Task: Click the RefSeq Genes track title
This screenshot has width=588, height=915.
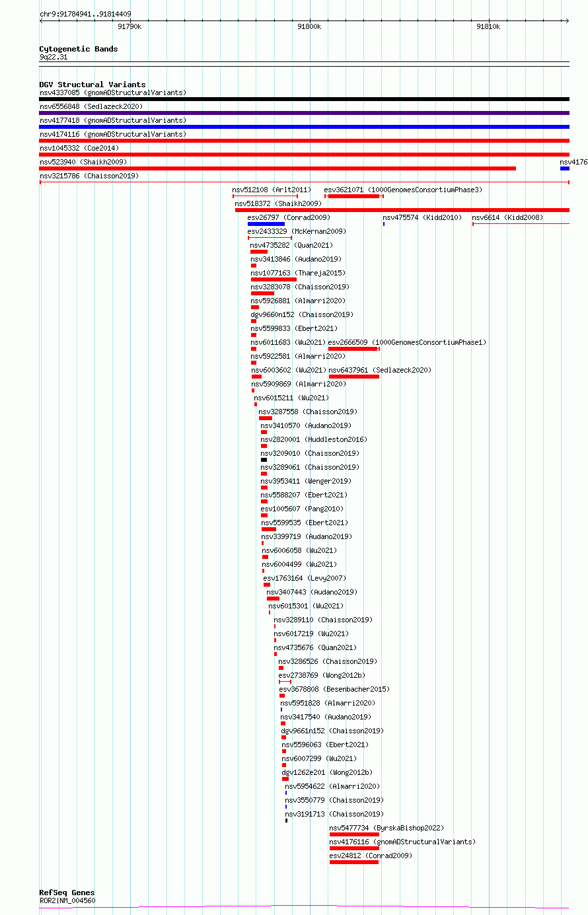Action: [x=67, y=893]
